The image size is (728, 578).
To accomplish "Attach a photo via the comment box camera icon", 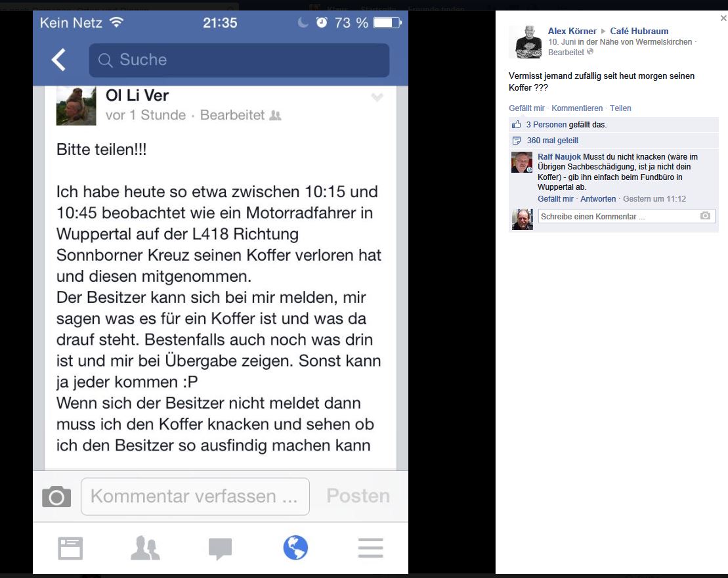I will [x=705, y=215].
